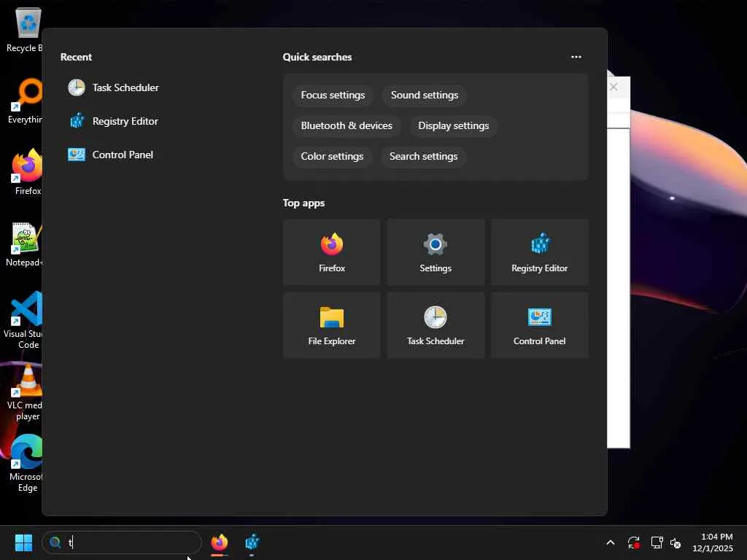The width and height of the screenshot is (747, 560).
Task: Select the Recycle Bin desktop icon
Action: point(26,29)
